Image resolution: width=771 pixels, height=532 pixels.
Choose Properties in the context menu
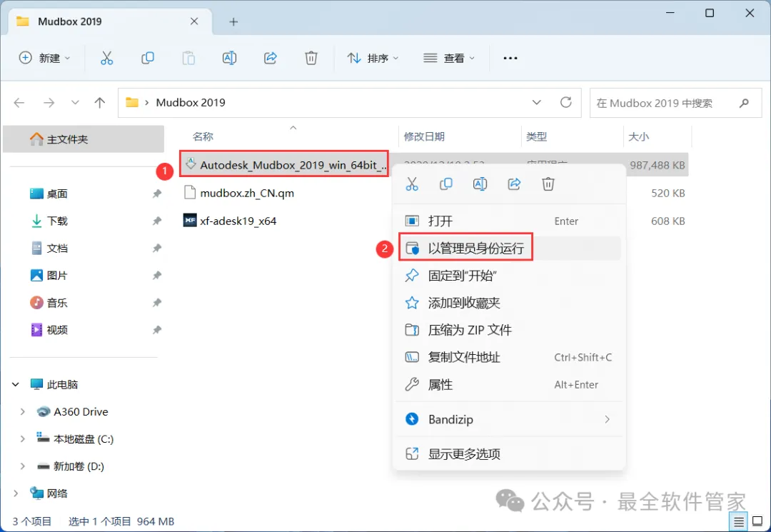(509, 384)
